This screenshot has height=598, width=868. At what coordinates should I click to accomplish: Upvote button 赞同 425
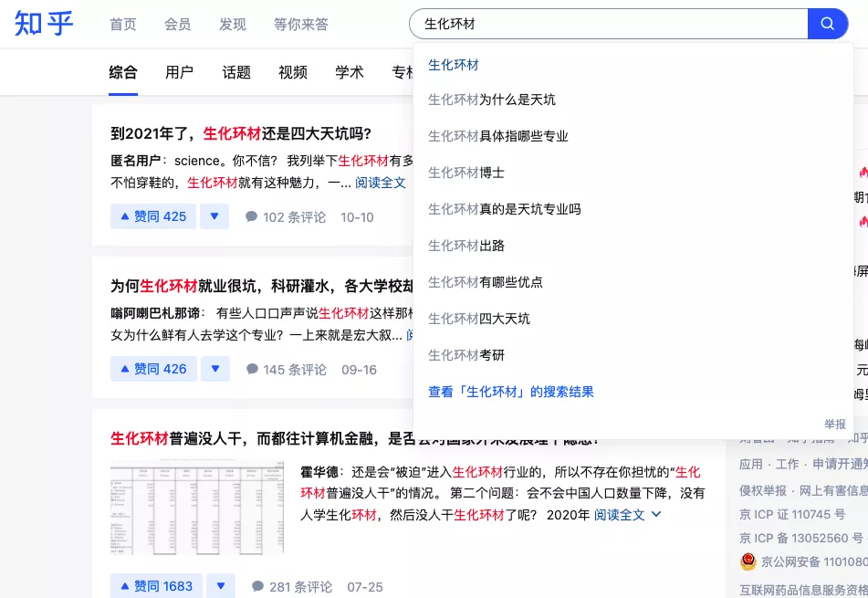point(153,216)
